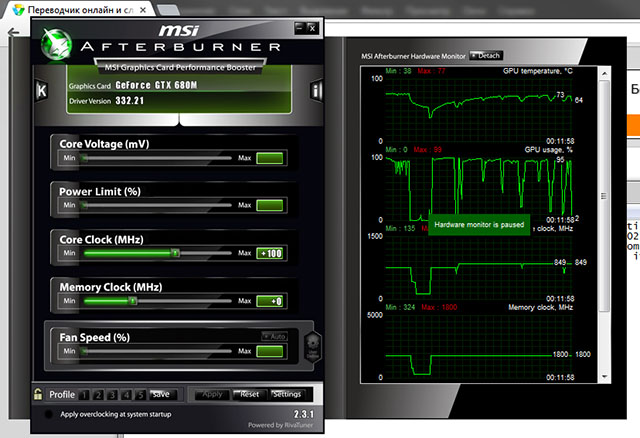Close the 'Переводчик онлайн' browser tab
640x438 pixels.
coord(143,10)
